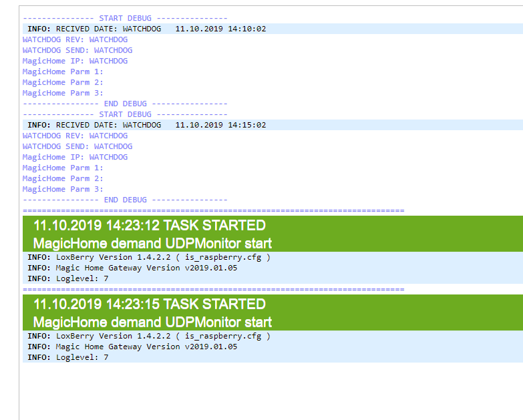Click 'MagicHome demand UDPMonitor start' under the 14:23:12 header
The height and width of the screenshot is (420, 523).
tap(152, 243)
